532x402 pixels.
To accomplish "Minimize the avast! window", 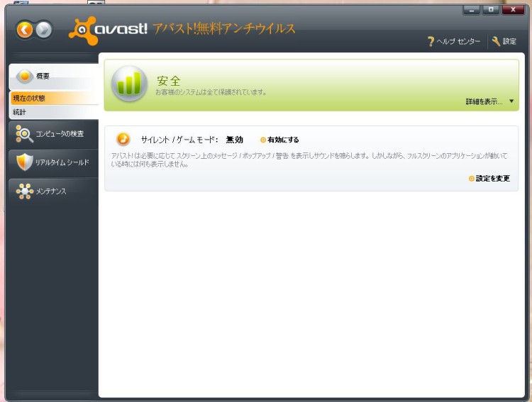I will pyautogui.click(x=472, y=10).
